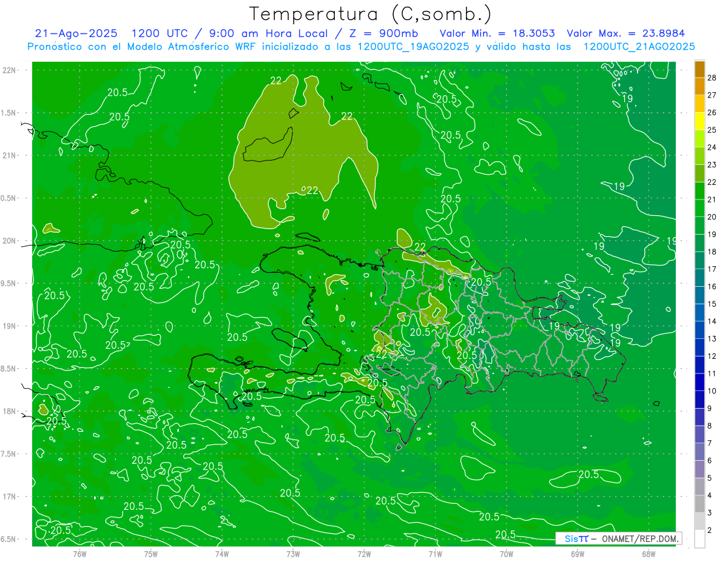Click the green legend swatch between 20 and 21
This screenshot has height=562, width=728.
click(x=700, y=208)
